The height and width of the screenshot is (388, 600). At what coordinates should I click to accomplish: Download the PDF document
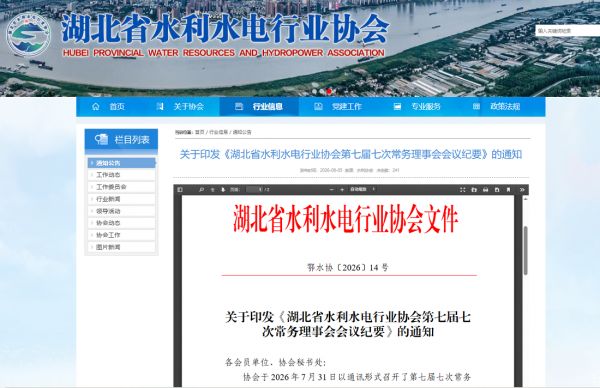click(497, 190)
